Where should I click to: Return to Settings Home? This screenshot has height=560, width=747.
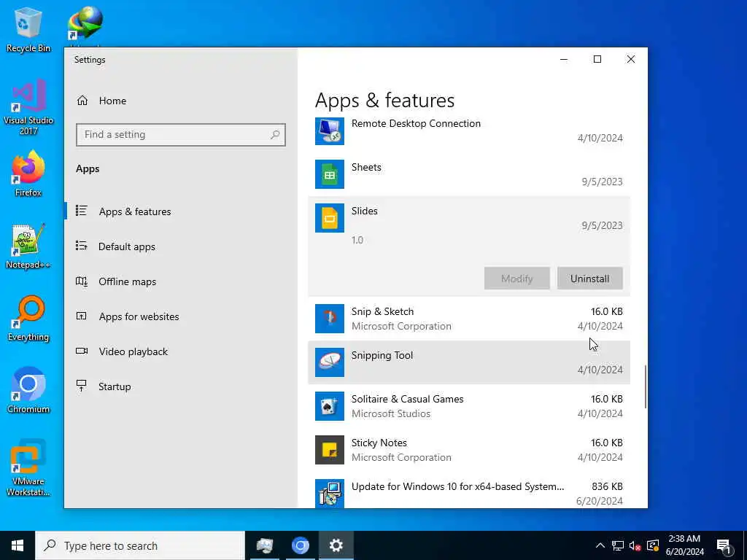click(x=112, y=101)
